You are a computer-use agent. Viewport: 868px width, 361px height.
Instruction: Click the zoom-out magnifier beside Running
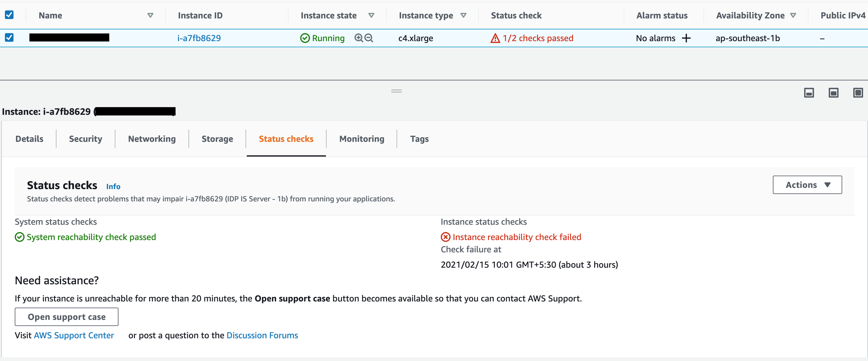[369, 38]
